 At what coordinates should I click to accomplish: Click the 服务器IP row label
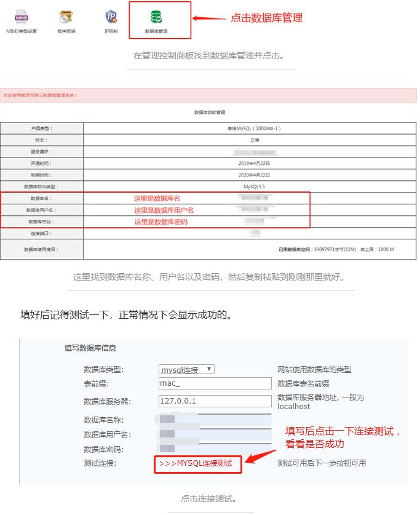[41, 152]
